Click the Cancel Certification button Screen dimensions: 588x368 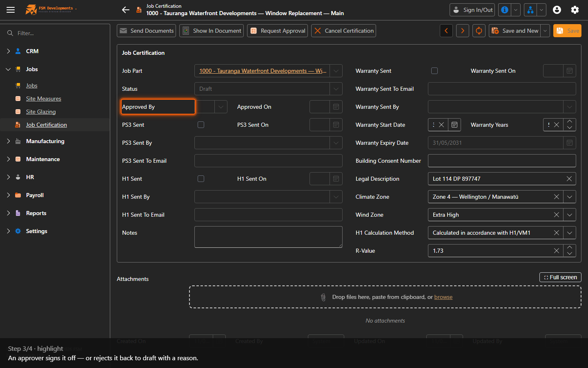(344, 31)
